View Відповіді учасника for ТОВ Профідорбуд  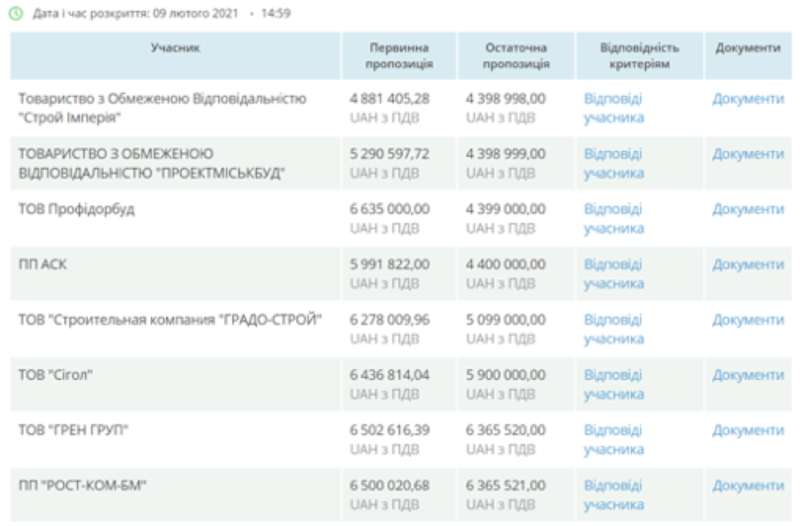[614, 218]
